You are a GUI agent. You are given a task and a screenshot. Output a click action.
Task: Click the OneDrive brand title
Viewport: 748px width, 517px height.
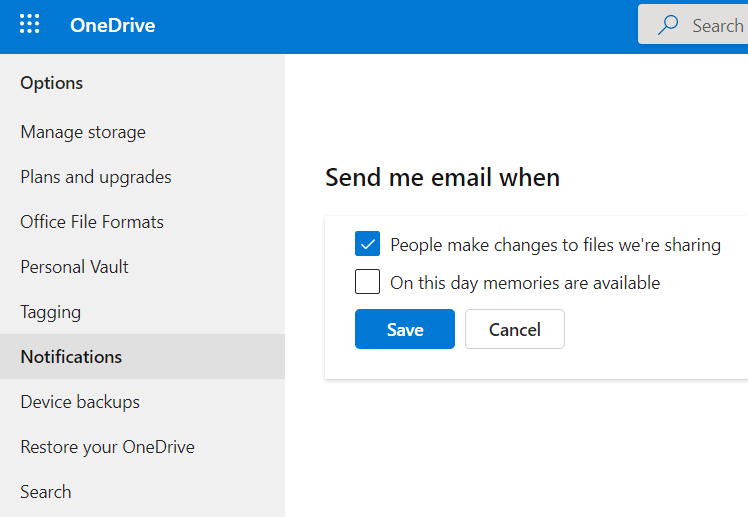pos(113,25)
